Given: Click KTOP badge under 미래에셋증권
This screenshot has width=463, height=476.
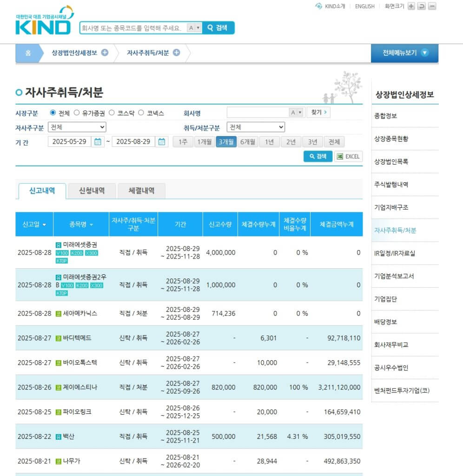Looking at the screenshot, I should (x=62, y=261).
